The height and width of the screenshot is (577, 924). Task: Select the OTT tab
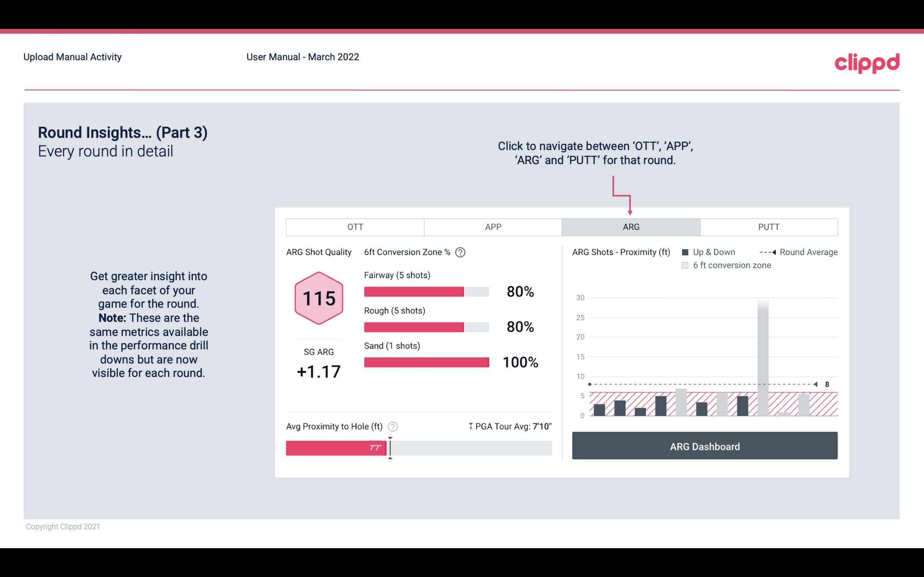tap(355, 226)
